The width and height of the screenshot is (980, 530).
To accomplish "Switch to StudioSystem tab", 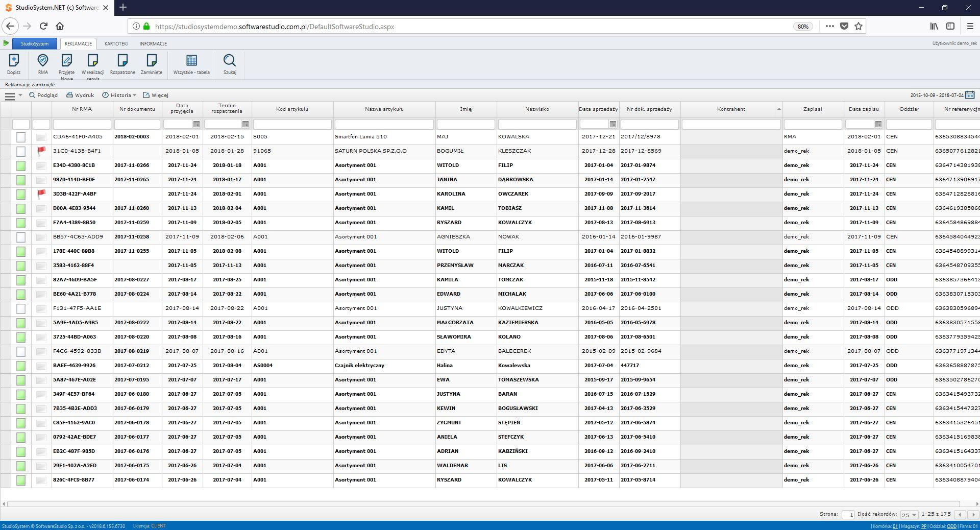I will pos(35,43).
